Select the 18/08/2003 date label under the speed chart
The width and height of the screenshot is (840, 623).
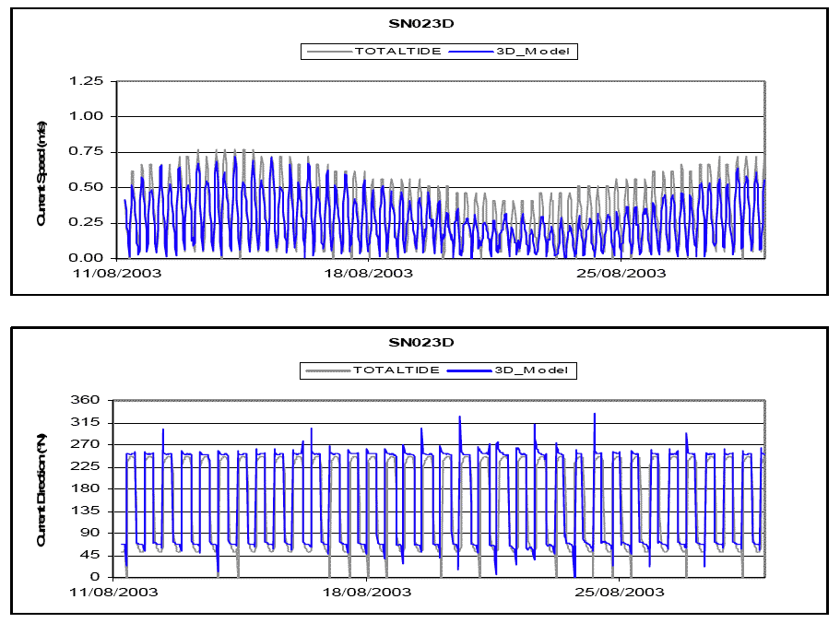click(x=369, y=273)
